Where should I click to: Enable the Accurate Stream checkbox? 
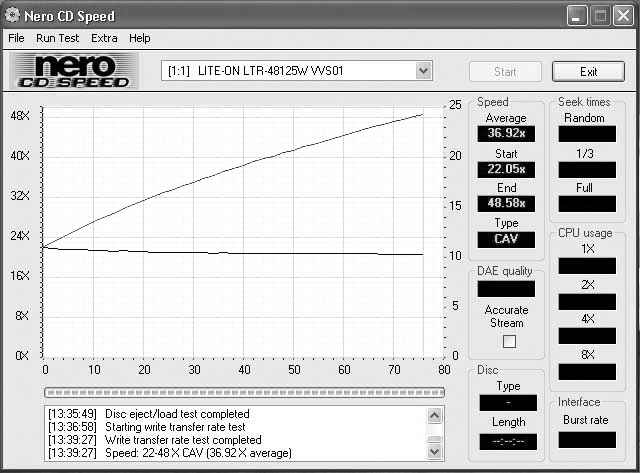[509, 342]
